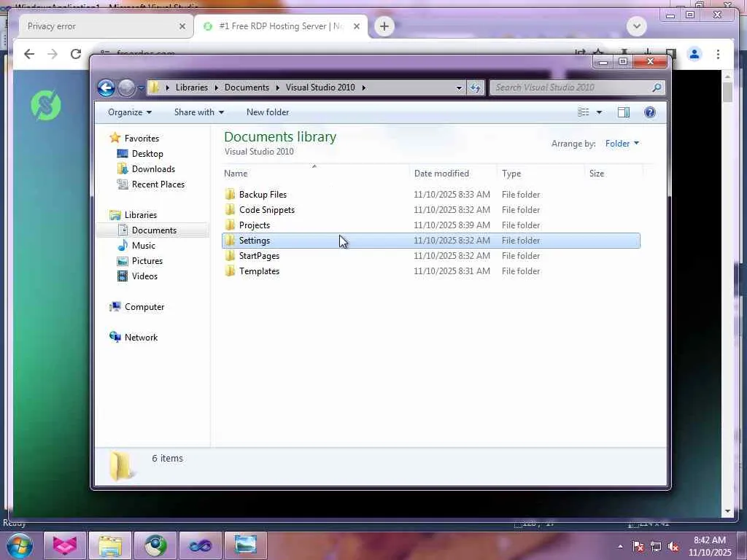Select the Settings folder icon
Viewport: 747px width, 560px height.
[230, 240]
